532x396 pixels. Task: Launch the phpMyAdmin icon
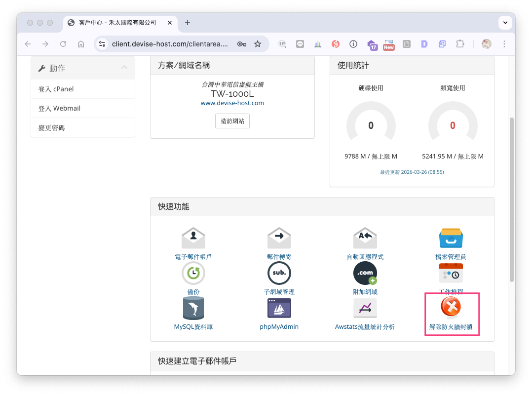[279, 309]
